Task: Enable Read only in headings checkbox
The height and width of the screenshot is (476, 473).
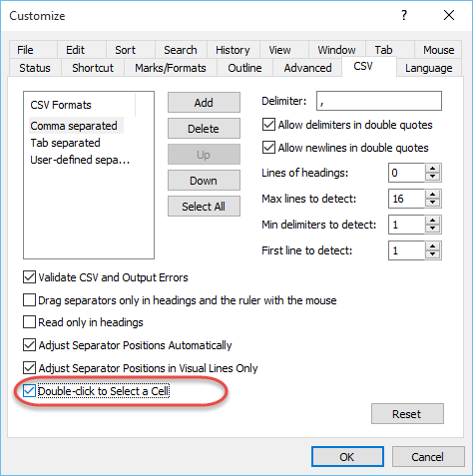Action: click(x=29, y=322)
